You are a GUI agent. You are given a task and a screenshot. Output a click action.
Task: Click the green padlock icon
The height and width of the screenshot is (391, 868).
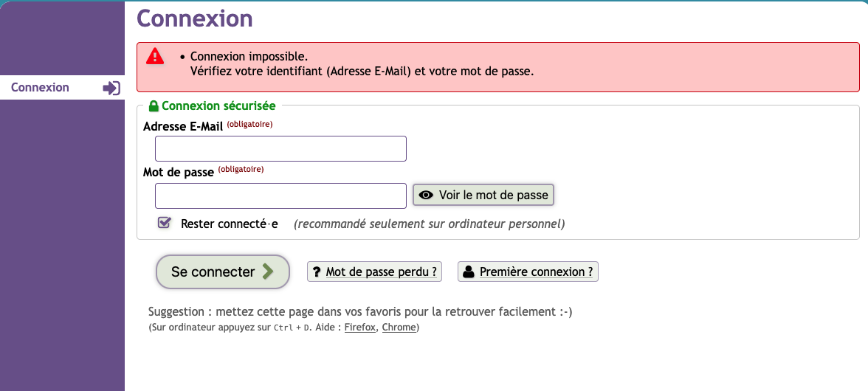154,106
